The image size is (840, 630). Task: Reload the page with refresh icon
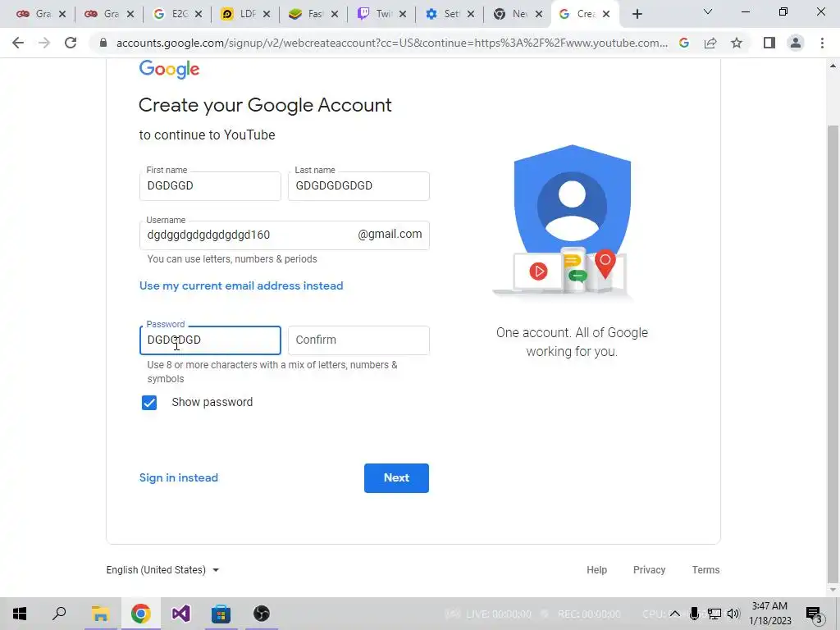click(71, 43)
